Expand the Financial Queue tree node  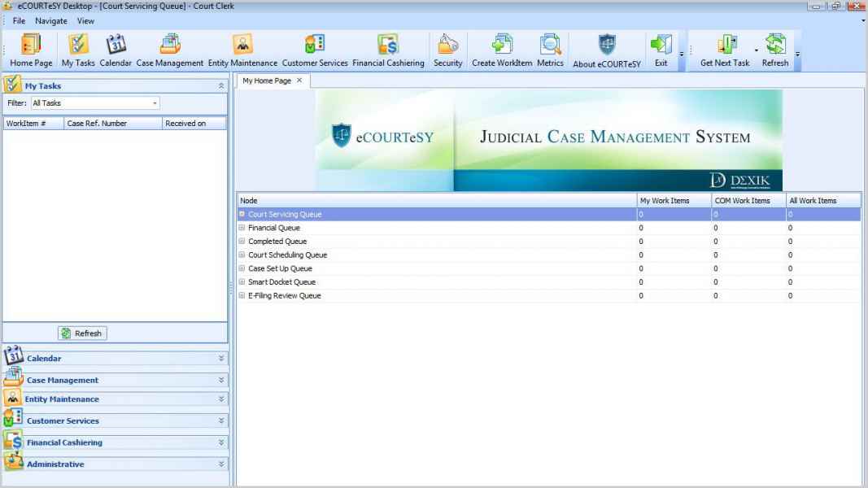[242, 229]
